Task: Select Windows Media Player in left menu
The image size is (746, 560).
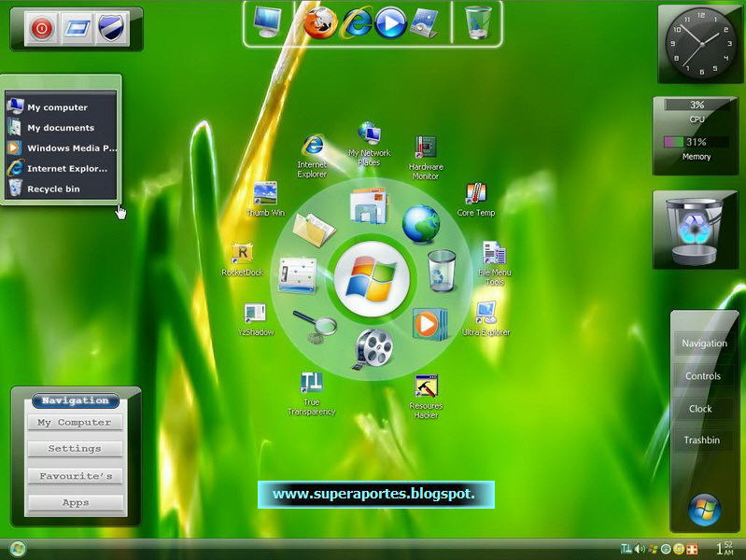Action: click(61, 148)
